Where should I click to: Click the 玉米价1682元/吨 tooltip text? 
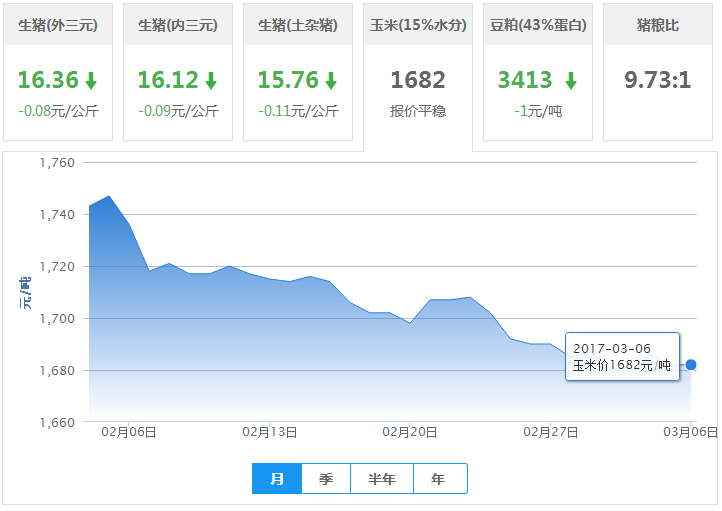coord(622,366)
